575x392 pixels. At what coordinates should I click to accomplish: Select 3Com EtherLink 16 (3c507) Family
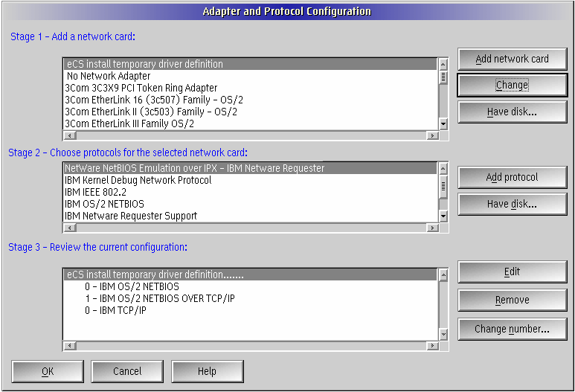pyautogui.click(x=251, y=100)
